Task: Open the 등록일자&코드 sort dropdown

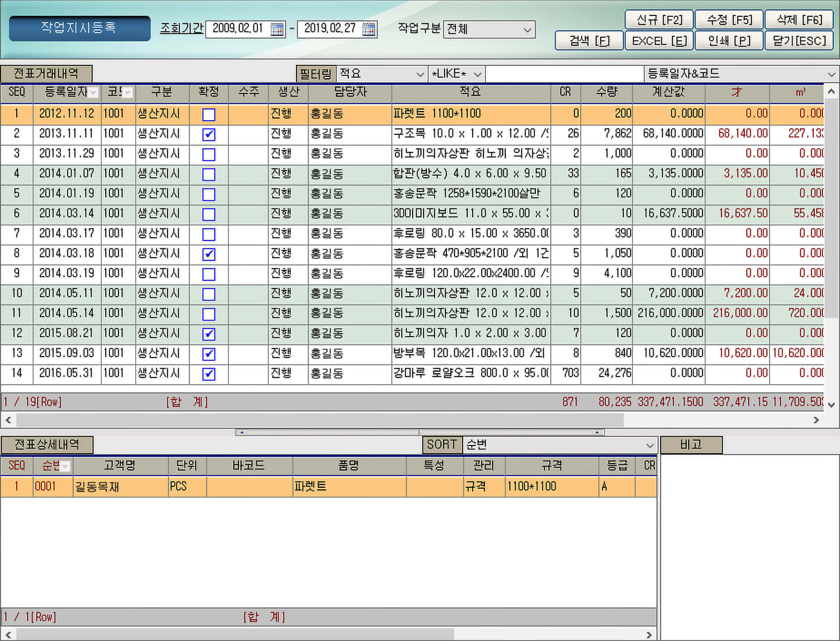Action: 741,74
